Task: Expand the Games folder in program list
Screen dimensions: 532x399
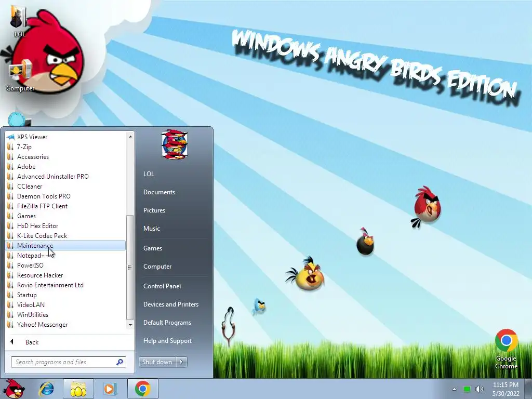Action: click(65, 216)
